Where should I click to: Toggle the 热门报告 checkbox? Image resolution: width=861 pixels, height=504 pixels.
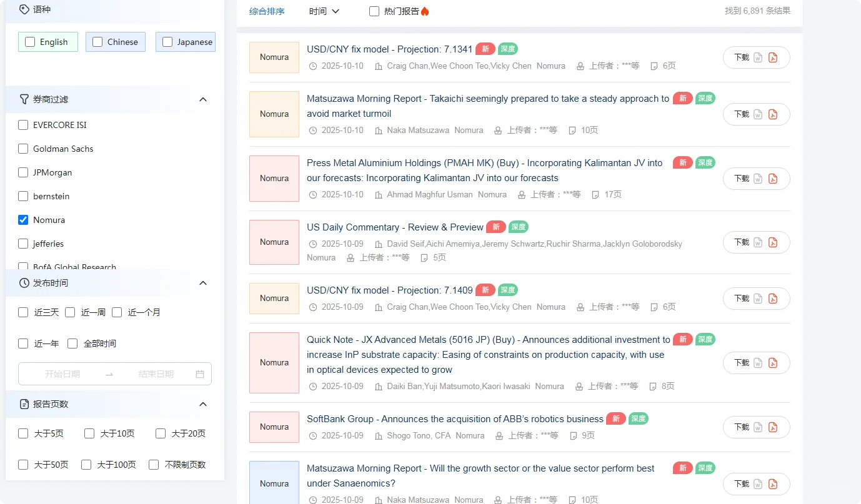[374, 11]
